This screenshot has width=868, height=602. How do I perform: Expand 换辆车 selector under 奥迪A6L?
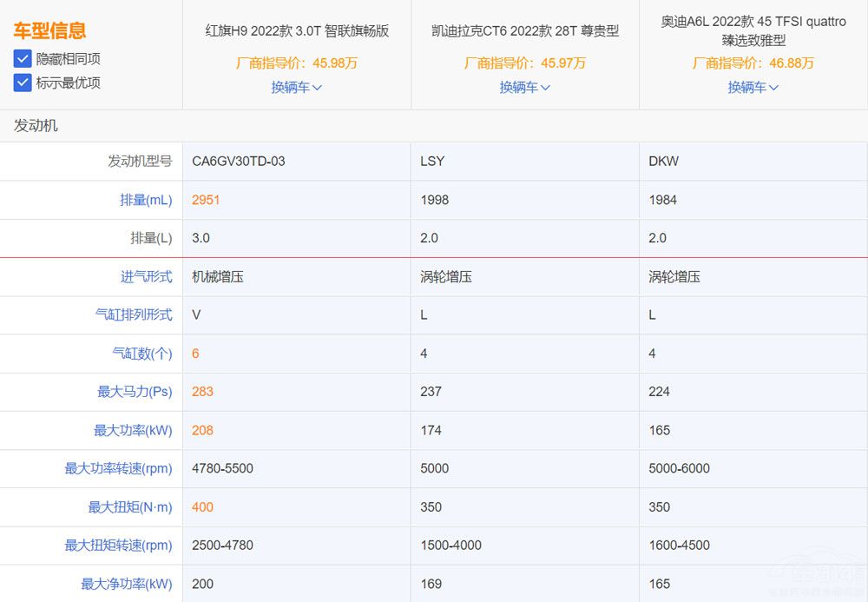click(753, 88)
